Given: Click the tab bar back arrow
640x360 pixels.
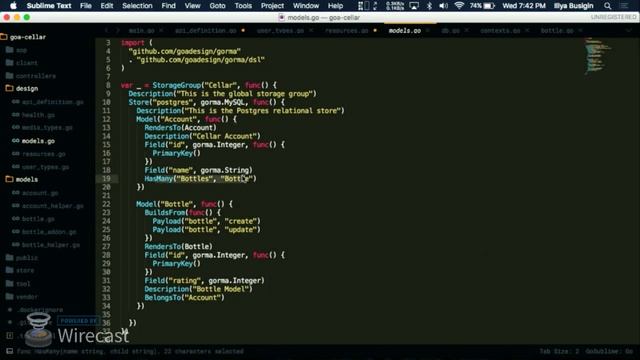Looking at the screenshot, I should coord(107,31).
